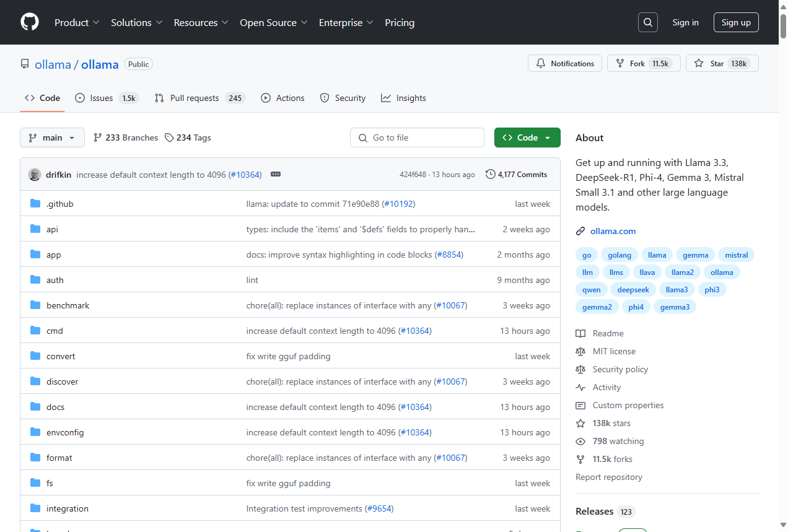Click the Notifications bell button
The image size is (788, 532).
564,64
